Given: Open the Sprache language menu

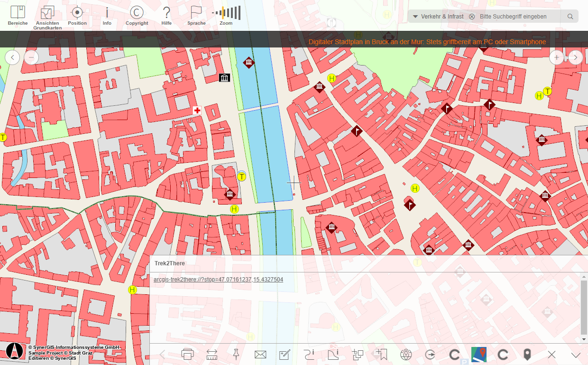Looking at the screenshot, I should [x=196, y=15].
